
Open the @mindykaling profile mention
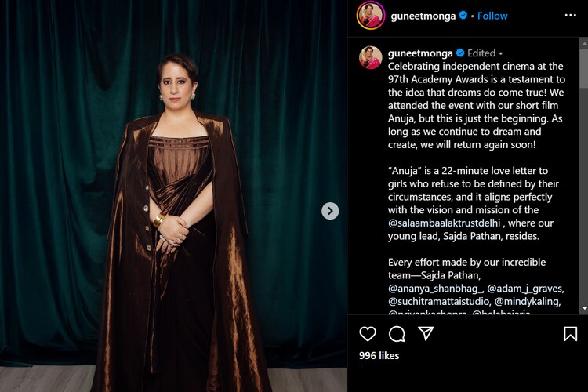[528, 302]
